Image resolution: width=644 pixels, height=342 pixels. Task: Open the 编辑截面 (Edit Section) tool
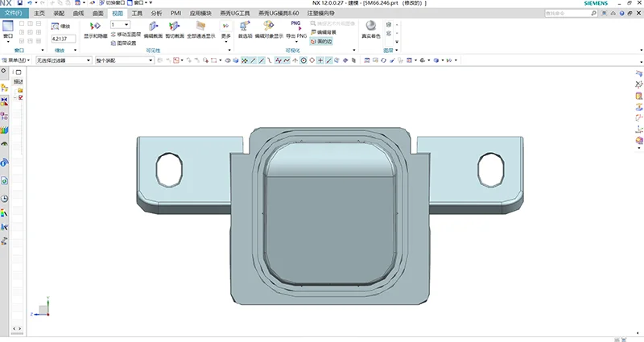point(153,27)
